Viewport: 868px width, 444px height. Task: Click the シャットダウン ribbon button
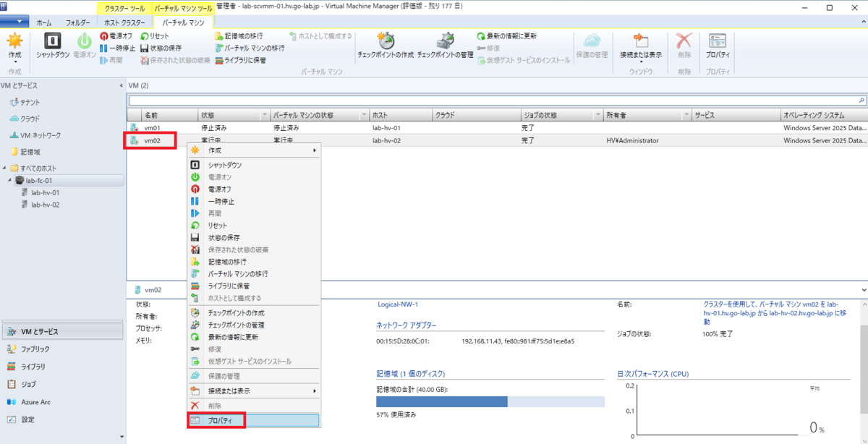(53, 45)
